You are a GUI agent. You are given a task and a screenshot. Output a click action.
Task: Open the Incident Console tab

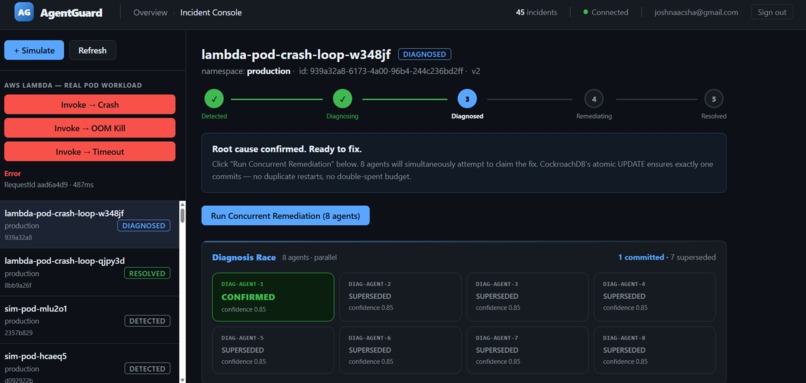pyautogui.click(x=211, y=12)
